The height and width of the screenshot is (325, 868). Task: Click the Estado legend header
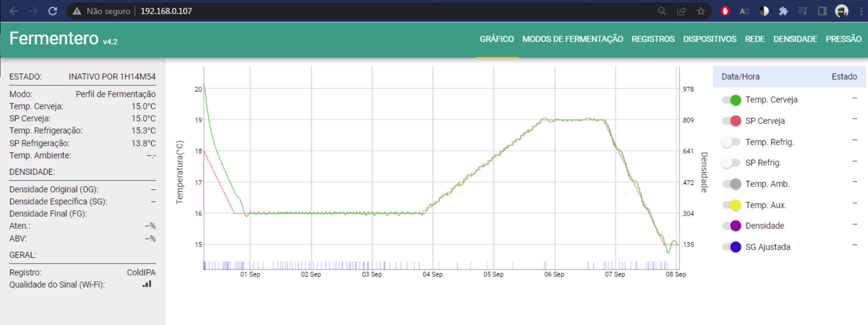point(844,77)
